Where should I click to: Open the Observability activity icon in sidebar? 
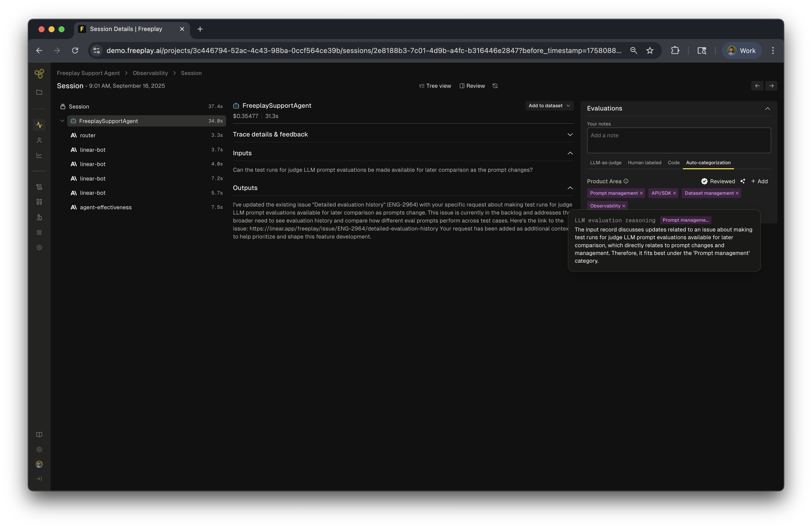point(39,125)
